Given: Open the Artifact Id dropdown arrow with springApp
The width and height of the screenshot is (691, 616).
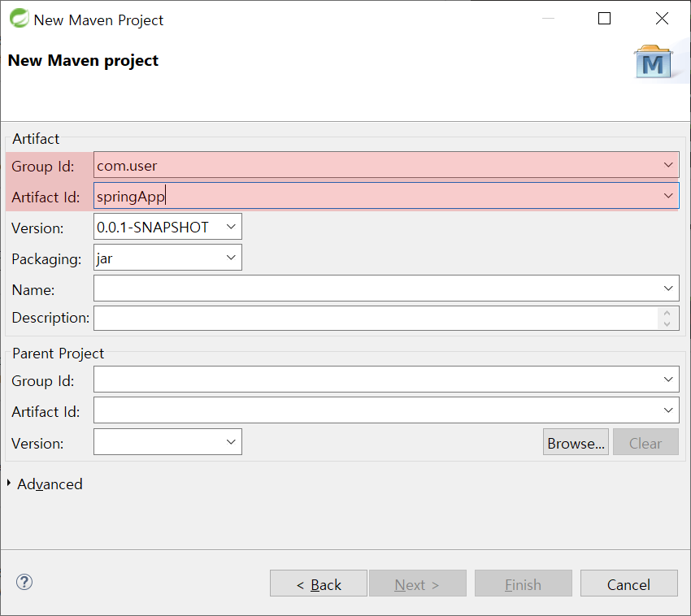Looking at the screenshot, I should 668,196.
